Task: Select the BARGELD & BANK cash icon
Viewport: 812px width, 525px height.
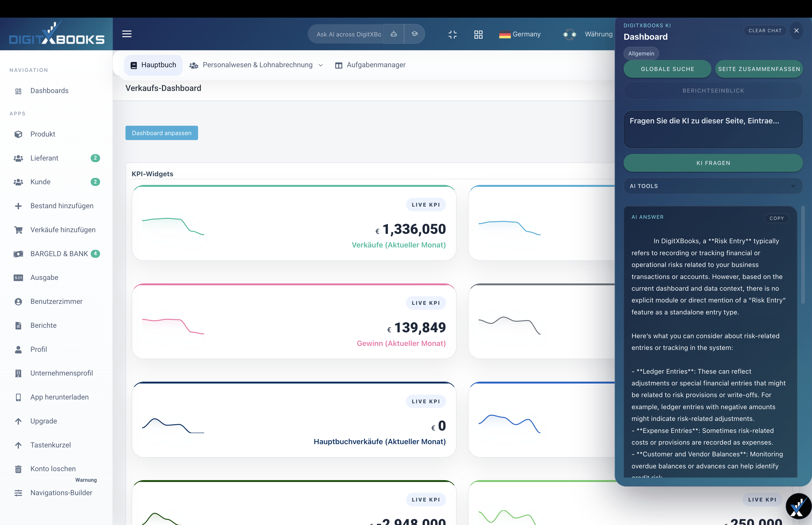Action: tap(18, 254)
